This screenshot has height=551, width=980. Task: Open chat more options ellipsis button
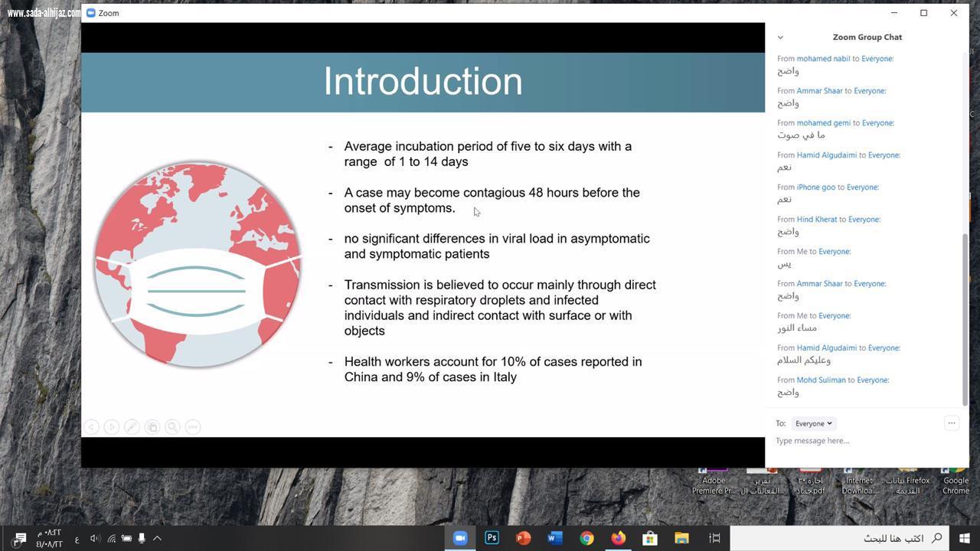coord(952,423)
